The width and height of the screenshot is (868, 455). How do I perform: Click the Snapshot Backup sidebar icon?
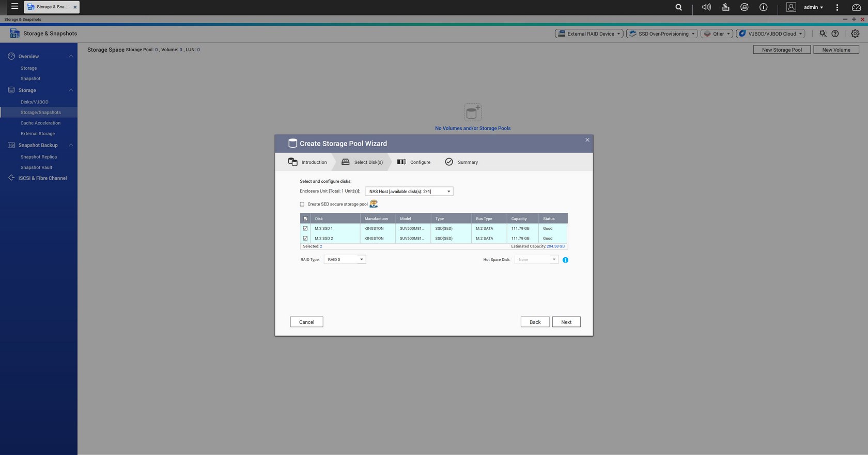[x=11, y=145]
